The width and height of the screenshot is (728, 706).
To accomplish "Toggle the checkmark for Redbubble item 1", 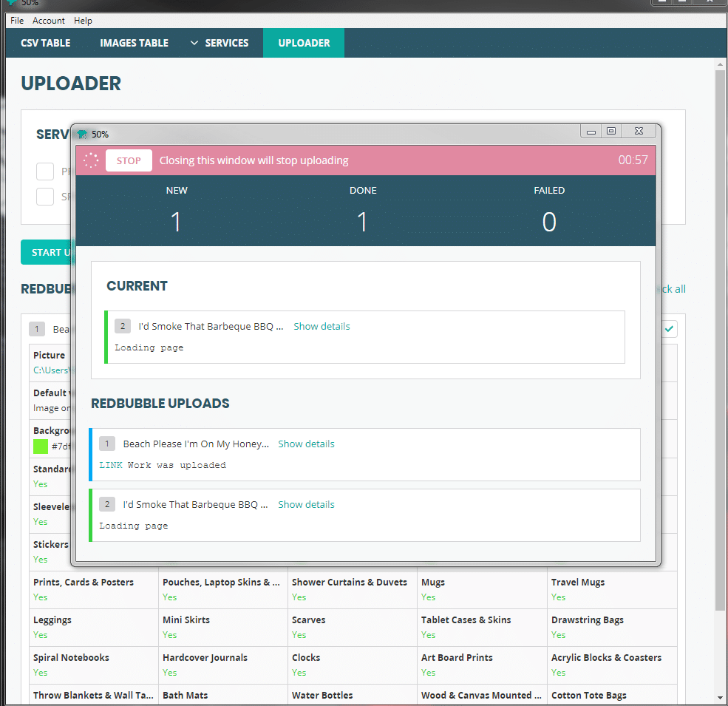I will tap(669, 329).
